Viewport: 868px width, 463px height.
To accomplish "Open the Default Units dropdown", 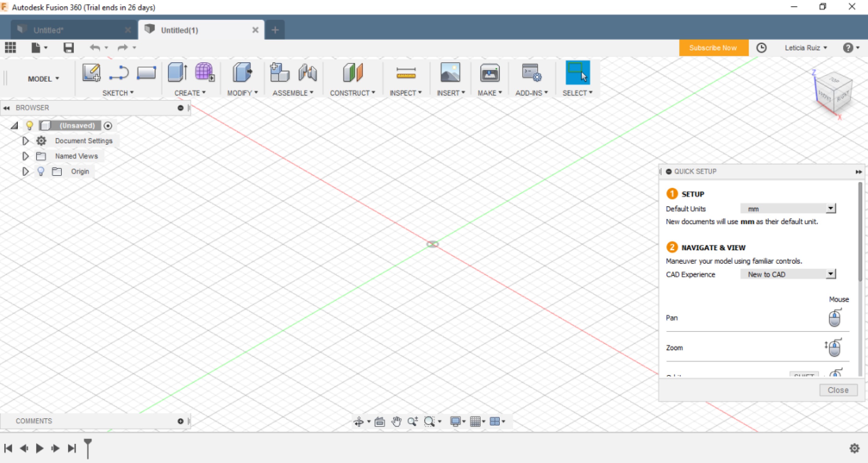I will (831, 208).
